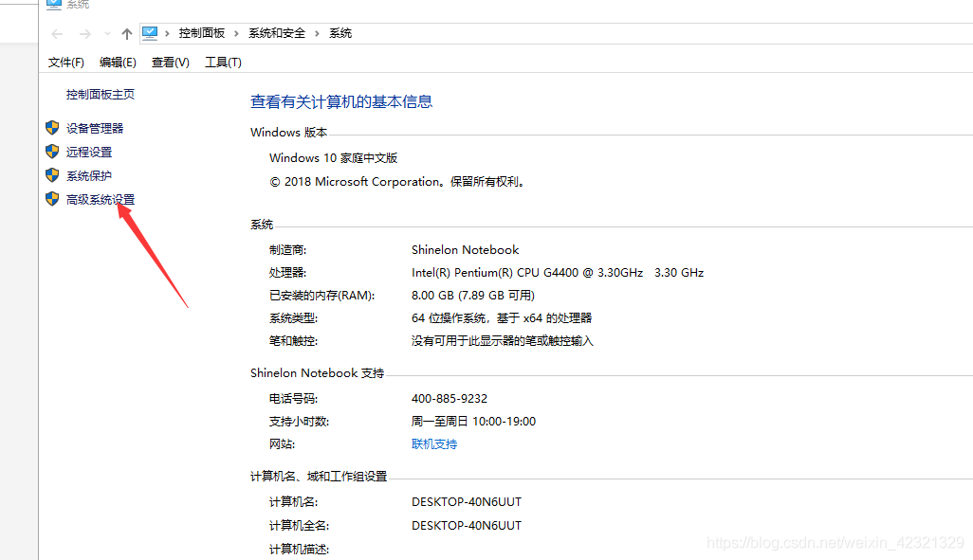Open 系统保护 link
The image size is (973, 560).
point(89,175)
